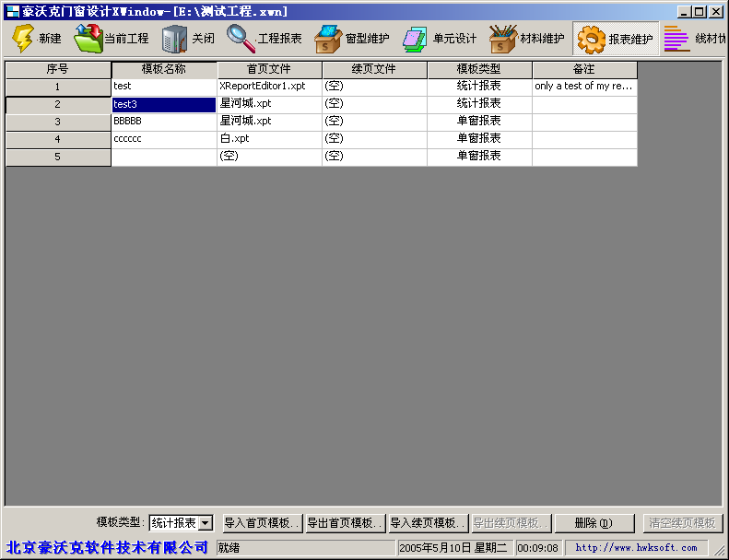Viewport: 729px width, 560px height.
Task: Click the '白.xpt' file cell
Action: coord(269,139)
